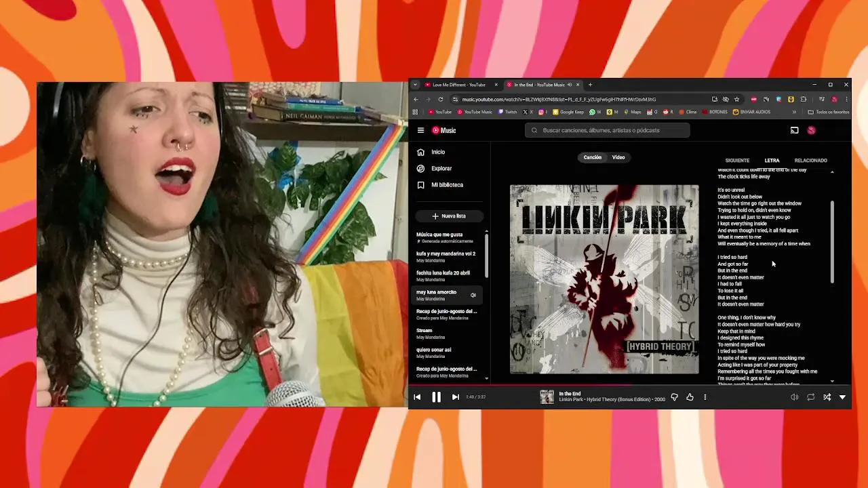Click the song progress bar

pyautogui.click(x=629, y=386)
